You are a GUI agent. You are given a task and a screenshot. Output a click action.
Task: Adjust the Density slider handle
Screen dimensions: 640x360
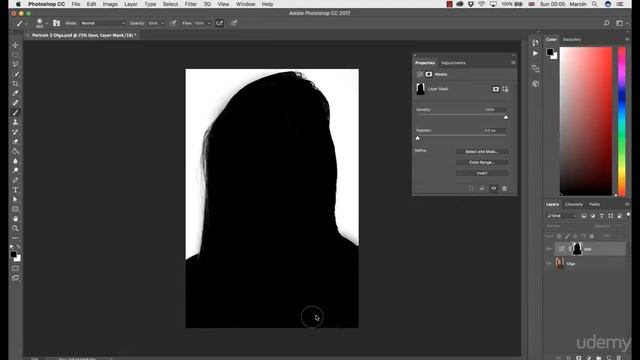[506, 117]
